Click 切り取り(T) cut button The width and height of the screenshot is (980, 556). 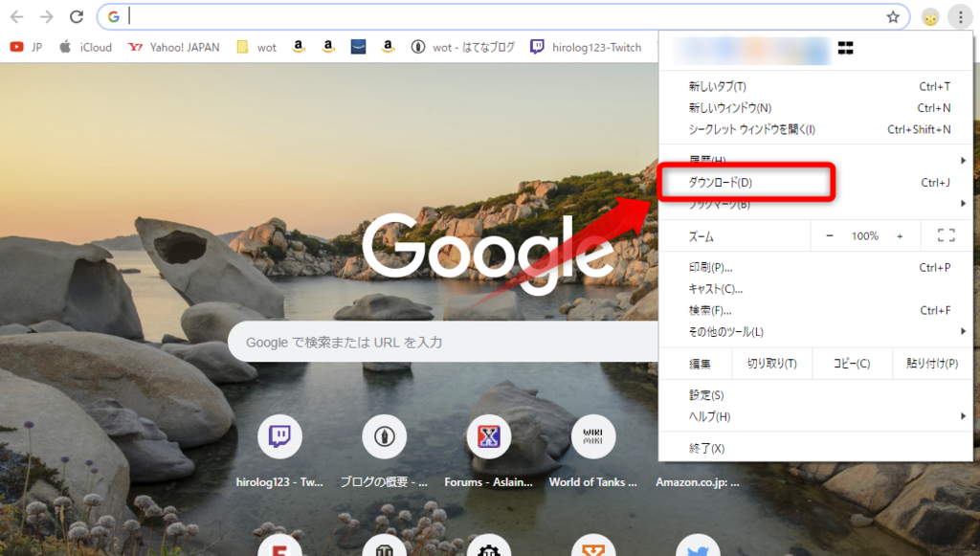tap(772, 364)
